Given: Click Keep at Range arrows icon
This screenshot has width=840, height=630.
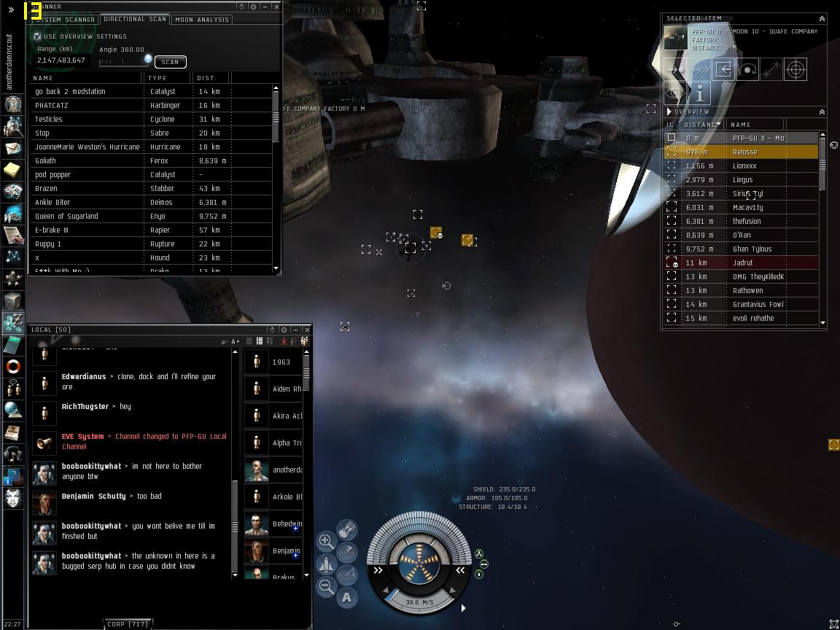Looking at the screenshot, I should click(x=771, y=70).
